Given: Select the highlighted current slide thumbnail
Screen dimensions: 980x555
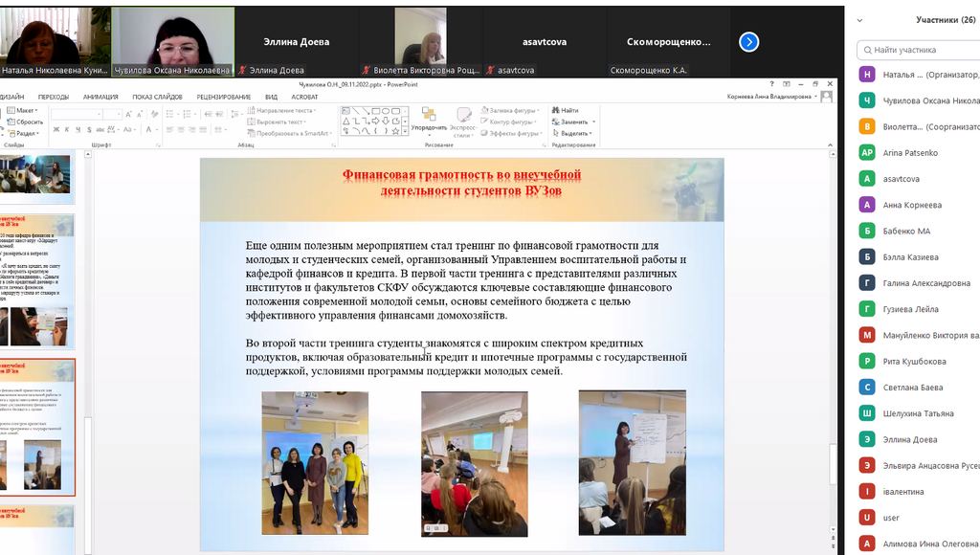Looking at the screenshot, I should pyautogui.click(x=37, y=428).
